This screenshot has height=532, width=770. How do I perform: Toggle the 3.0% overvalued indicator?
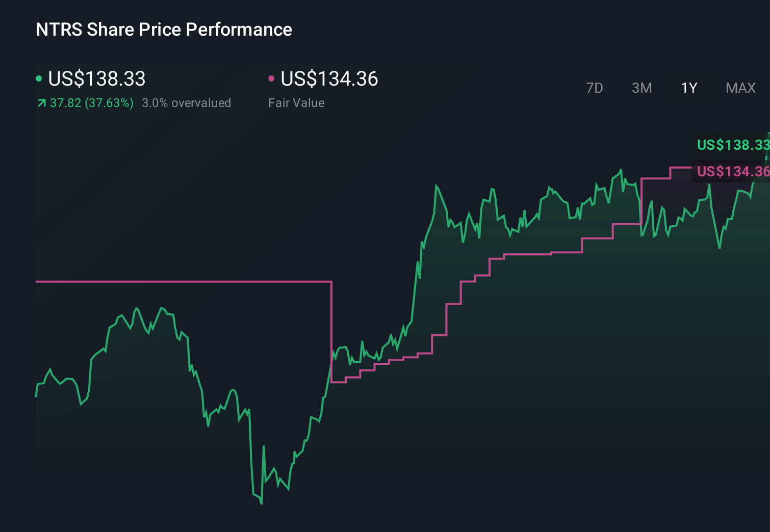(187, 103)
